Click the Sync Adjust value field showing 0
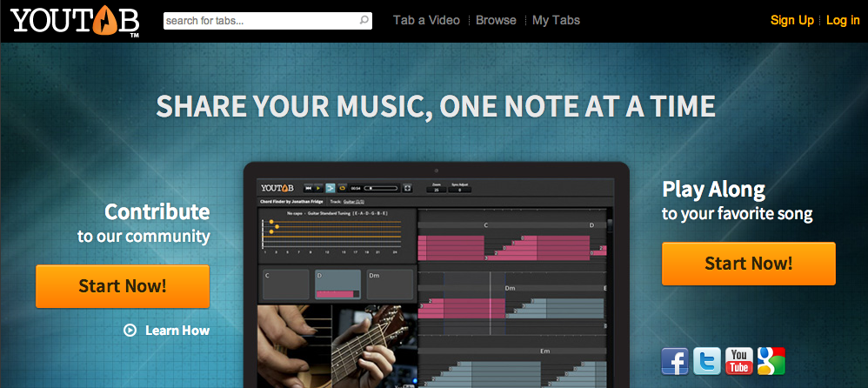868x388 pixels. [x=459, y=190]
